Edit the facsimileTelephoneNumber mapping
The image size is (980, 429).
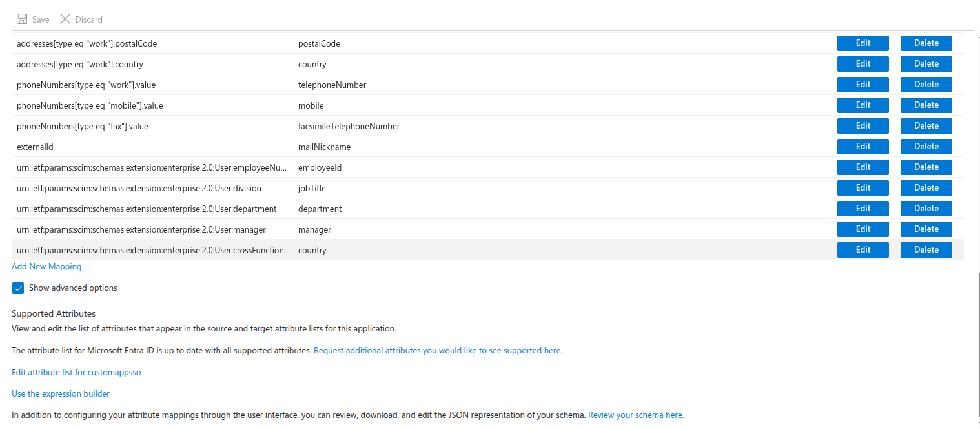(x=863, y=126)
